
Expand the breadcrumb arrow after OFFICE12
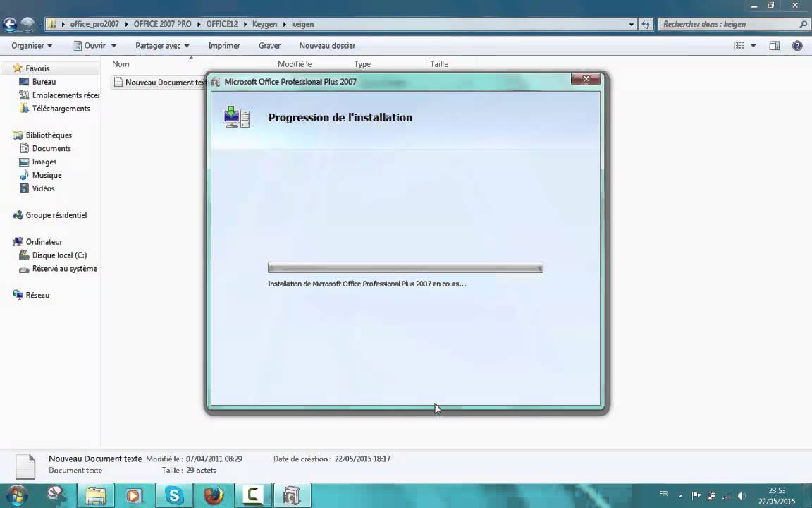[x=245, y=25]
